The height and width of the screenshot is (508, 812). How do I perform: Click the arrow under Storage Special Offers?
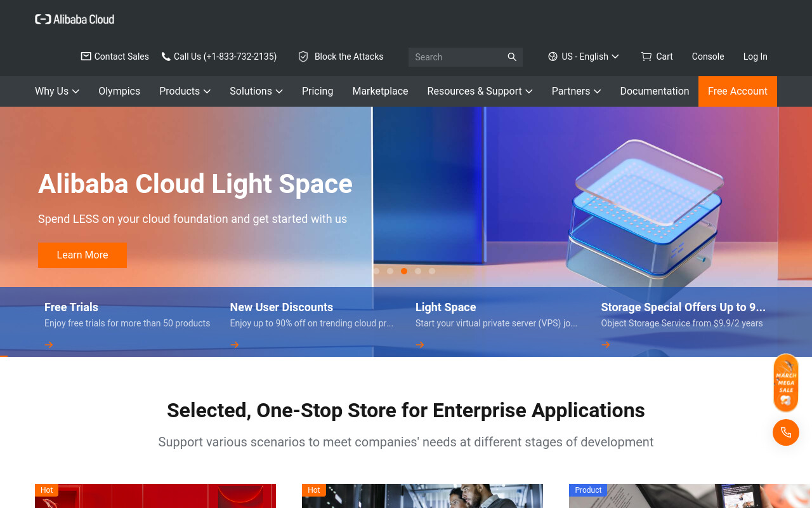(x=606, y=345)
